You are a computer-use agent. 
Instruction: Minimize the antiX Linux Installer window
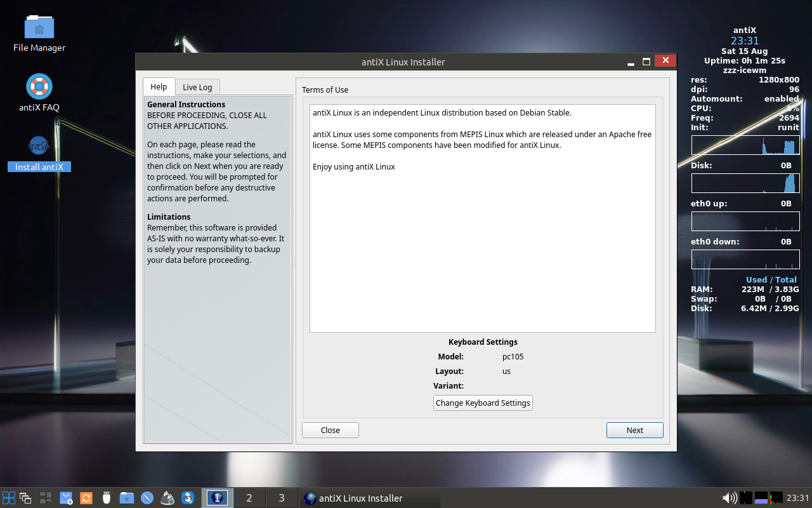pyautogui.click(x=631, y=62)
